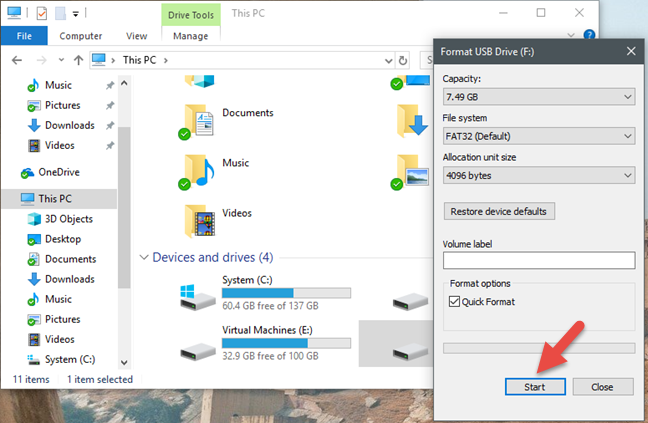This screenshot has height=423, width=648.
Task: Open the Allocation unit size dropdown
Action: point(539,176)
